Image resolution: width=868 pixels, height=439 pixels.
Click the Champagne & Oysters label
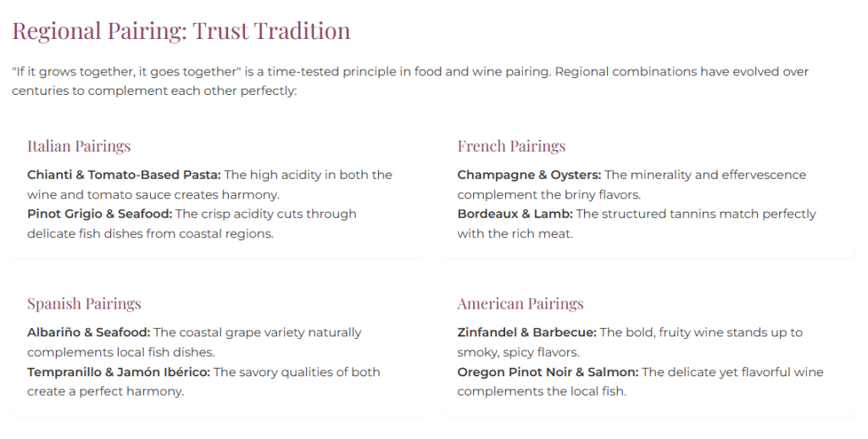tap(529, 175)
